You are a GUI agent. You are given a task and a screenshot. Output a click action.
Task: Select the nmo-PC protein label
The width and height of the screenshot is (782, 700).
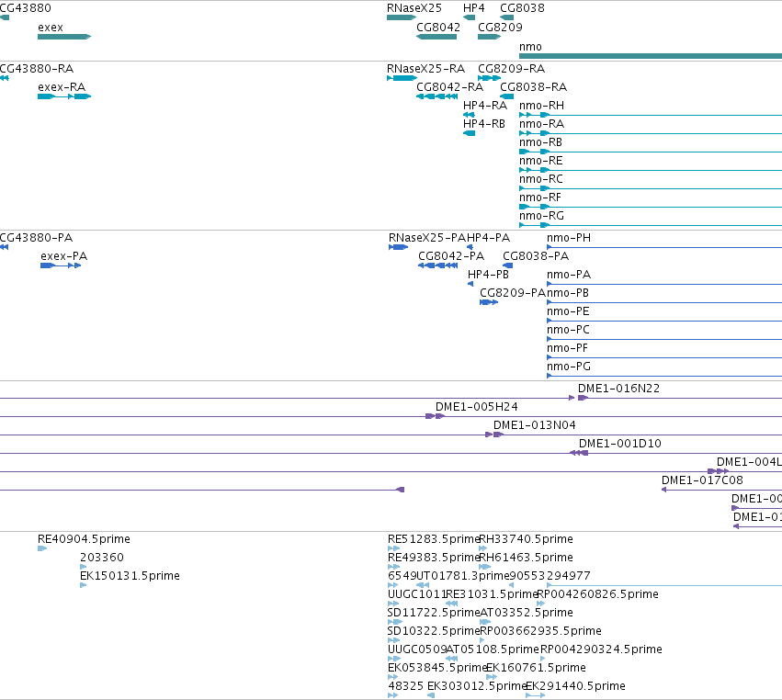coord(568,330)
